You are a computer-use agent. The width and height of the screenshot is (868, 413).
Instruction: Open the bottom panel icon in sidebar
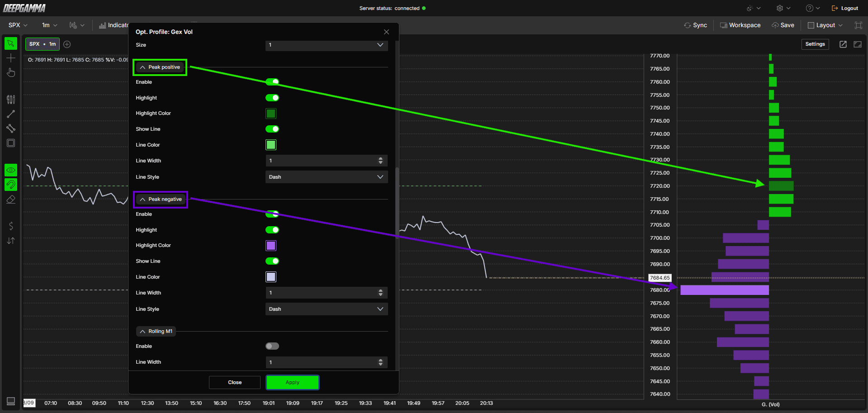(11, 401)
